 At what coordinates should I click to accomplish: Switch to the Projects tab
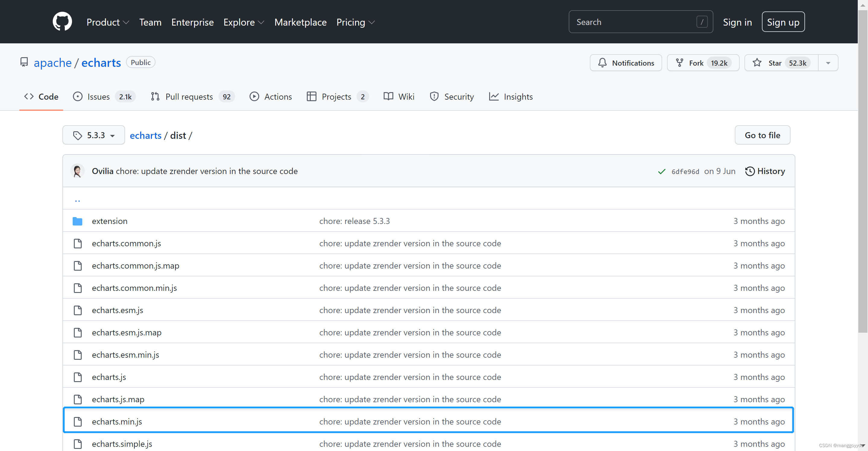coord(338,97)
